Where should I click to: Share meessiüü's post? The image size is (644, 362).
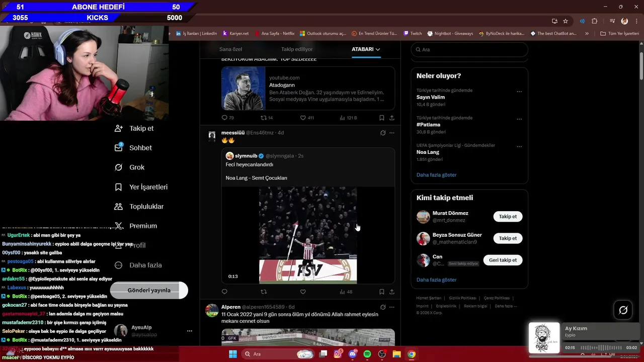[x=391, y=292]
